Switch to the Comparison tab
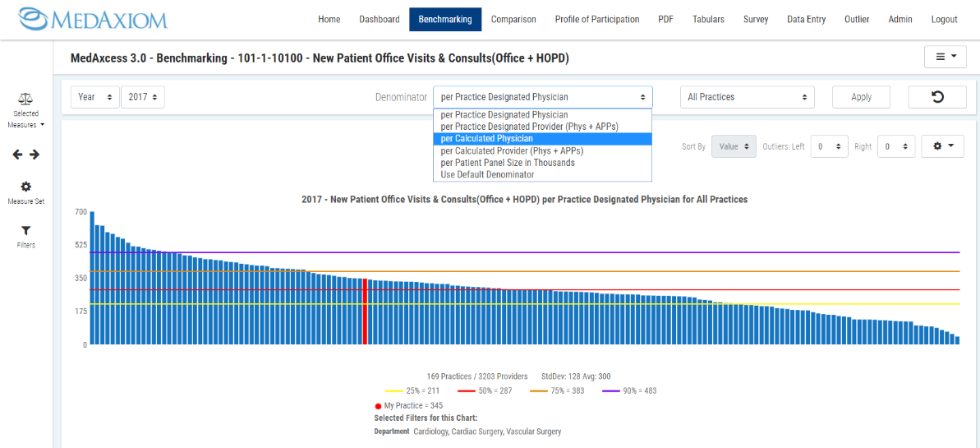980x448 pixels. click(513, 20)
